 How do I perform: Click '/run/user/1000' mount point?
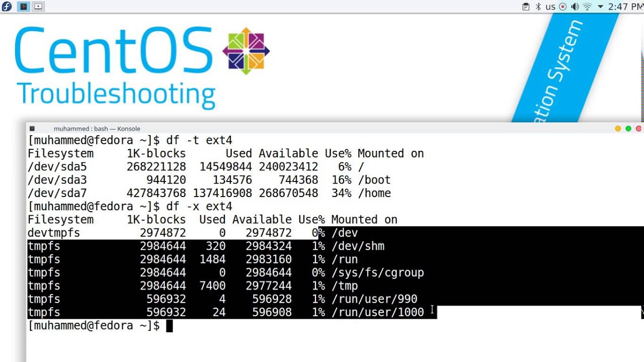click(378, 312)
